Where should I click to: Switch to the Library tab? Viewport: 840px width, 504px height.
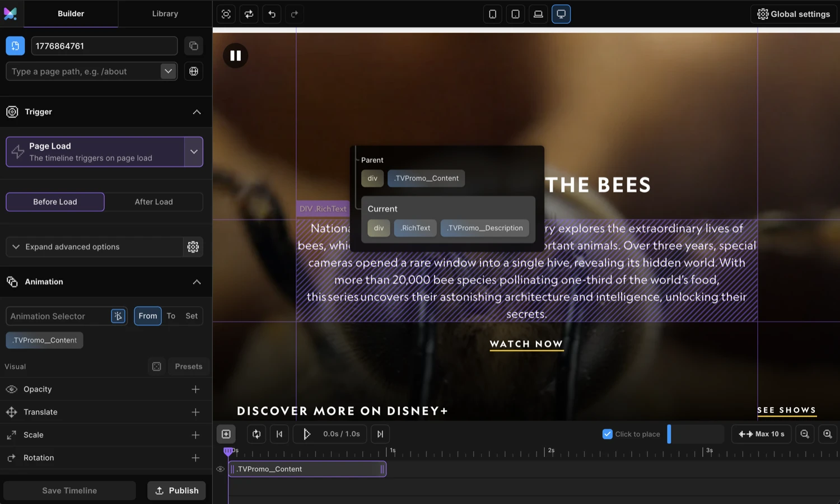click(x=165, y=13)
